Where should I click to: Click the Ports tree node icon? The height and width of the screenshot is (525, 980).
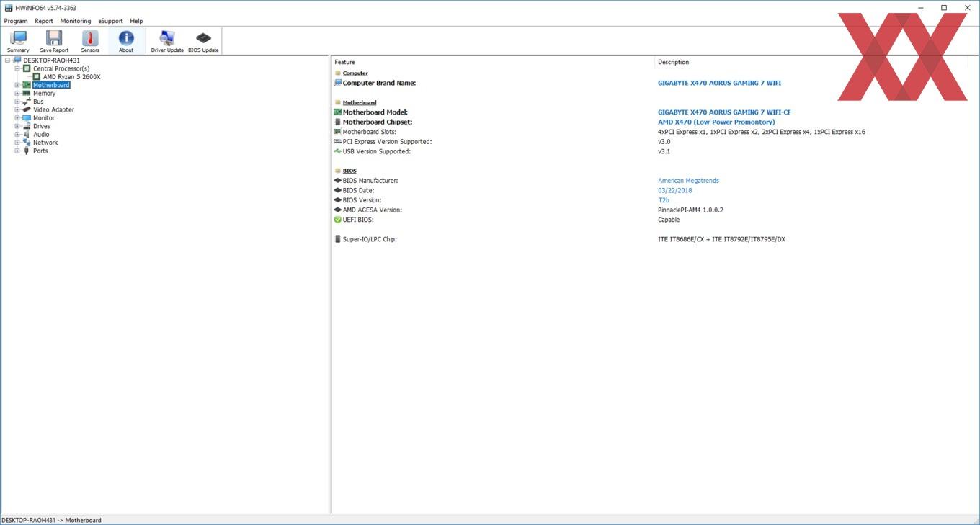[27, 151]
